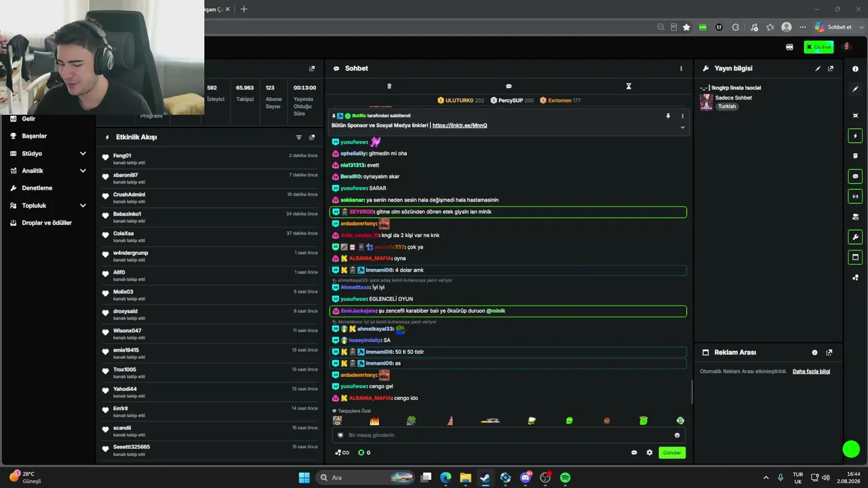Click the Kick icon left of Go live
Image resolution: width=868 pixels, height=488 pixels.
tap(789, 47)
